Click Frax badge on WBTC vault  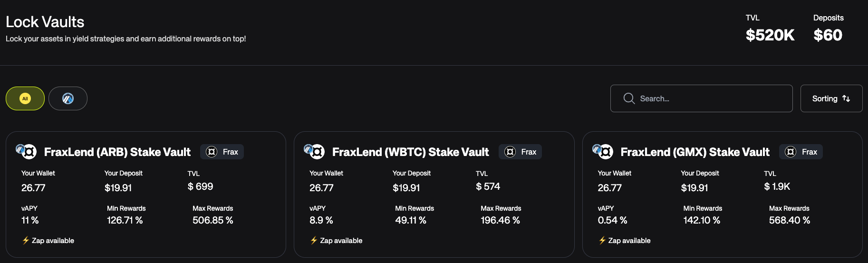click(520, 152)
